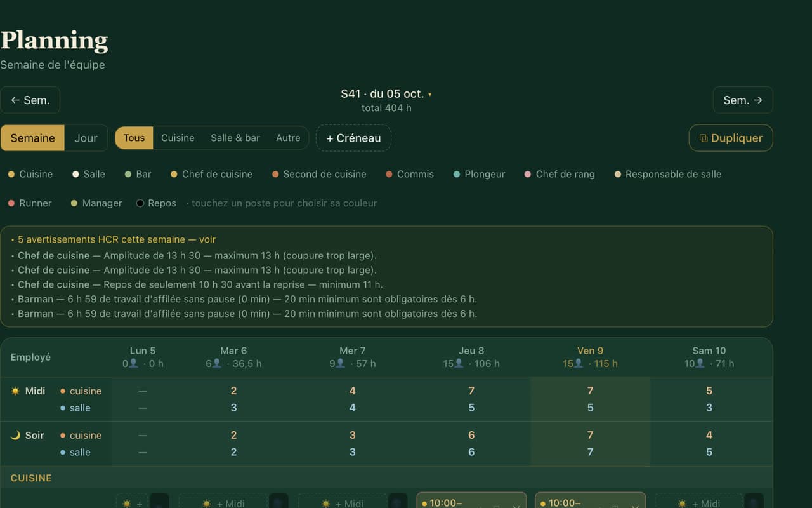Select the Mer 7 day header

click(352, 357)
